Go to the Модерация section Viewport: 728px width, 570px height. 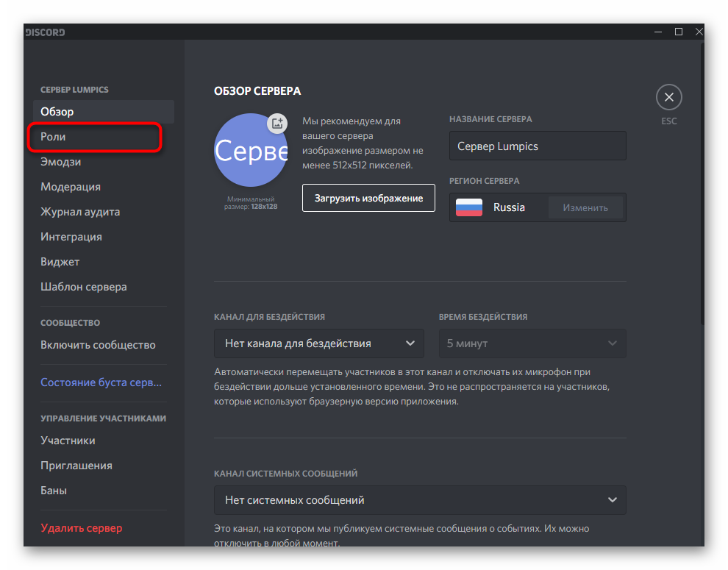point(71,187)
